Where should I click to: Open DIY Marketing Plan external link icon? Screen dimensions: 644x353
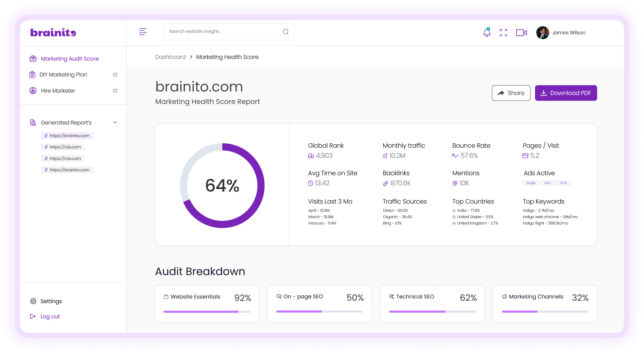pos(115,75)
